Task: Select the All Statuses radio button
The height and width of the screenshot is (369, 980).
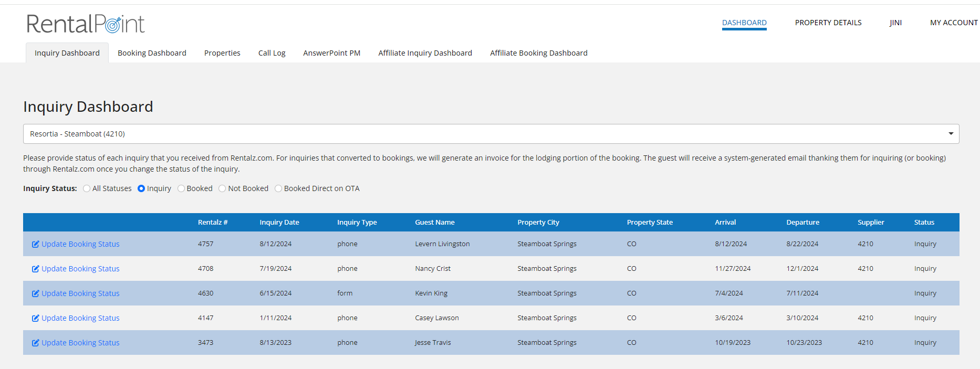Action: click(x=87, y=188)
